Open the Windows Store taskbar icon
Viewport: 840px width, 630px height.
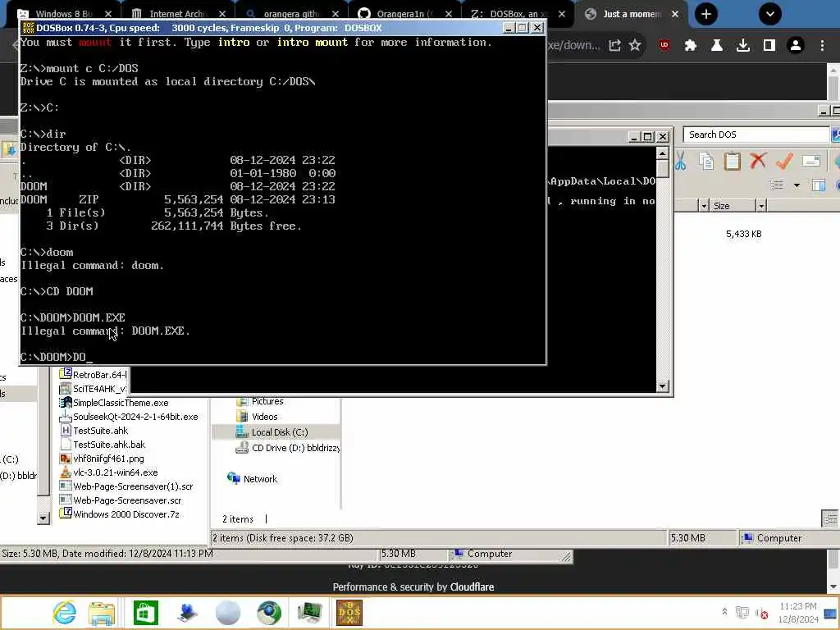(x=146, y=612)
